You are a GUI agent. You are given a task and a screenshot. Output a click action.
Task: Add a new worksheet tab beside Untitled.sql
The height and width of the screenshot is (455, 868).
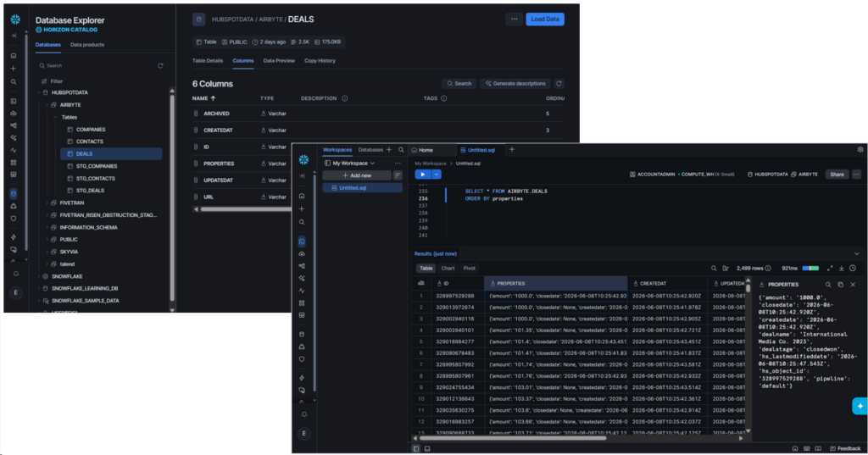(512, 149)
